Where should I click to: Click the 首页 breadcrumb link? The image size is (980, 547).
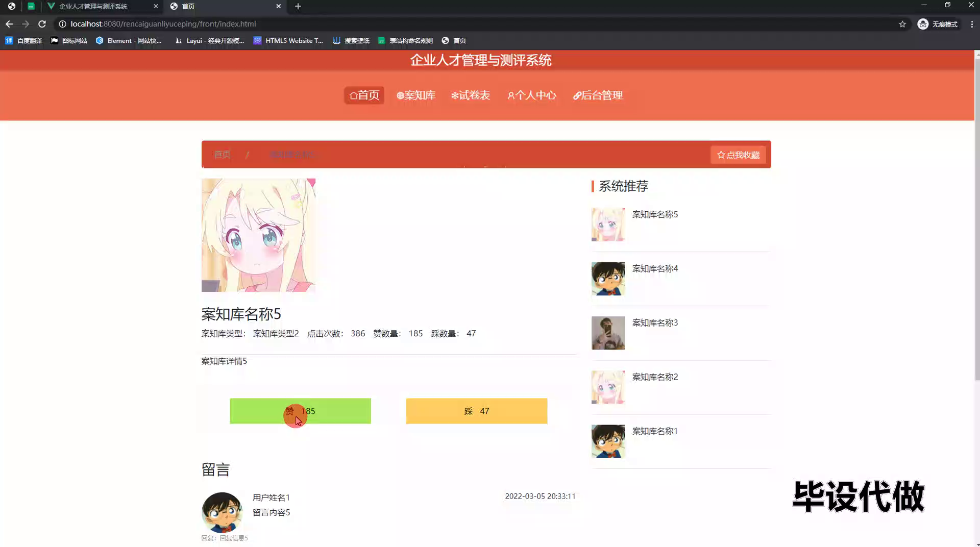tap(222, 155)
